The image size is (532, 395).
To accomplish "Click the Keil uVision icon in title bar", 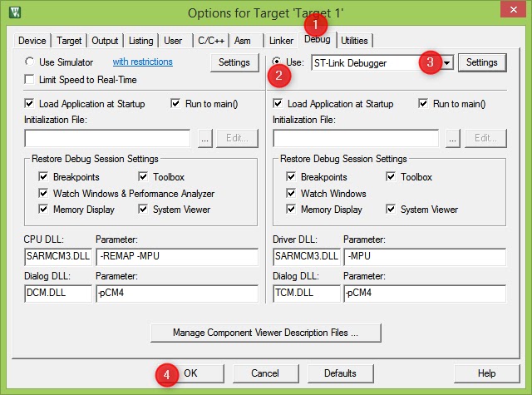I will pyautogui.click(x=15, y=12).
